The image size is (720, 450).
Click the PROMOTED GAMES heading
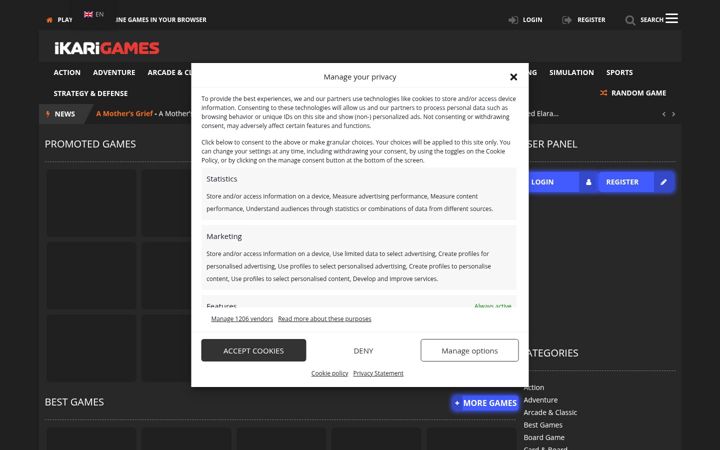pyautogui.click(x=90, y=144)
